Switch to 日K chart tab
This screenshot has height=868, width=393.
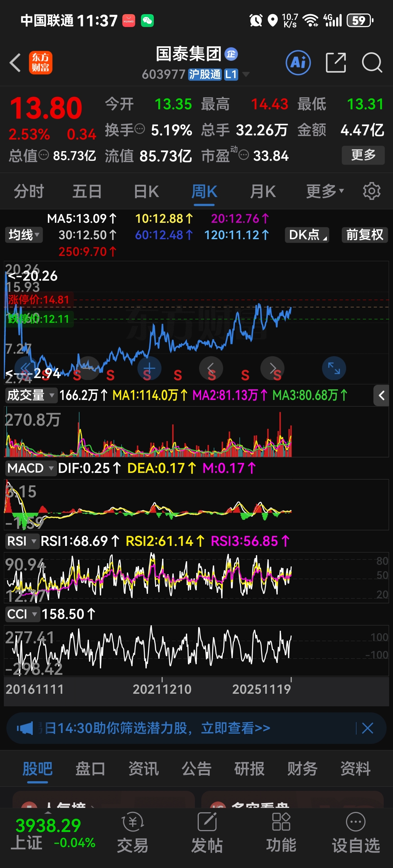146,191
